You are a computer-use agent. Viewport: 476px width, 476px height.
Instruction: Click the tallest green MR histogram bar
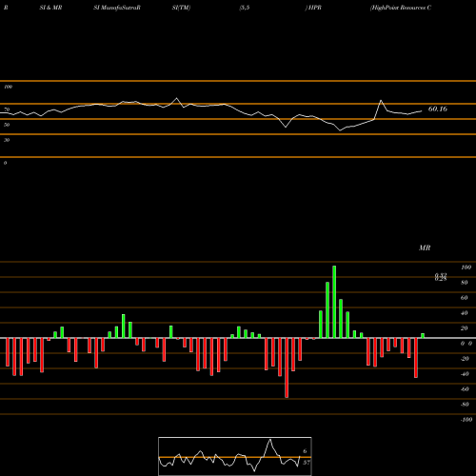pos(334,302)
